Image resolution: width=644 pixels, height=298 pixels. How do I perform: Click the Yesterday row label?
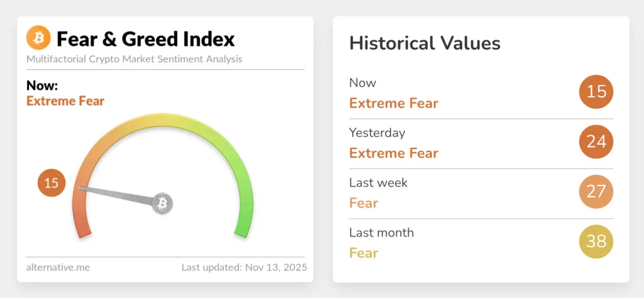[377, 133]
